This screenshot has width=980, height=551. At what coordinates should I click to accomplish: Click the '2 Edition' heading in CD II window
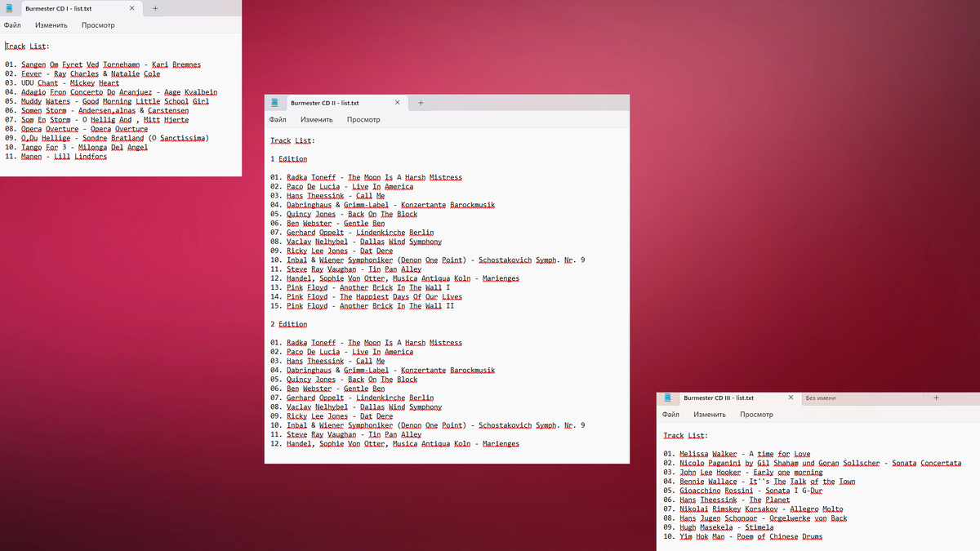click(289, 324)
